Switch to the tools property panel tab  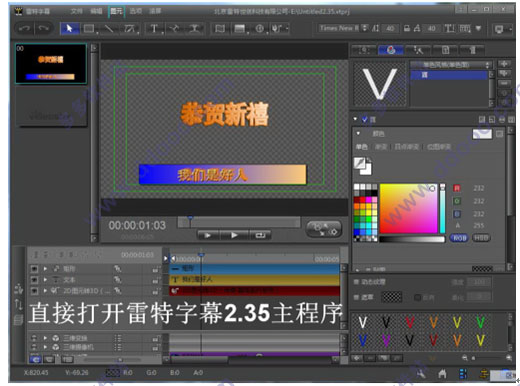pos(418,50)
